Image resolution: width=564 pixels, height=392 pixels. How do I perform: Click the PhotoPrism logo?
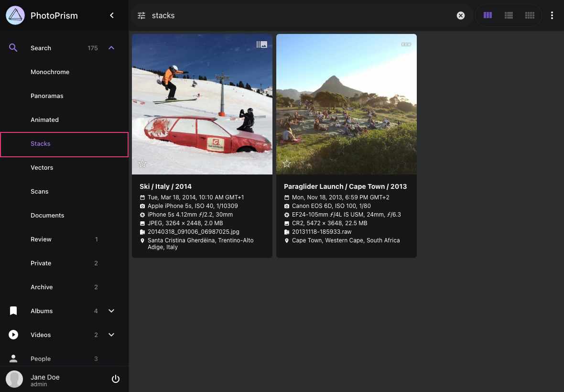(x=15, y=15)
